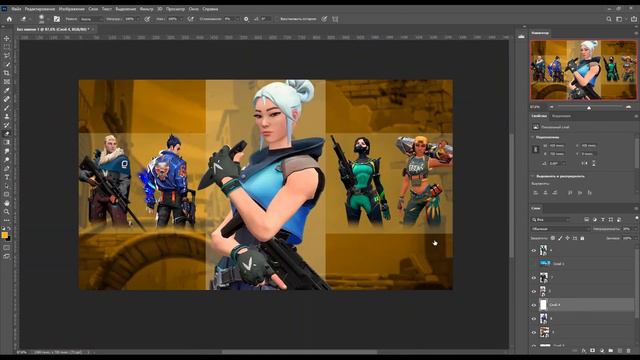Open layer blend mode dropdown

[x=560, y=229]
